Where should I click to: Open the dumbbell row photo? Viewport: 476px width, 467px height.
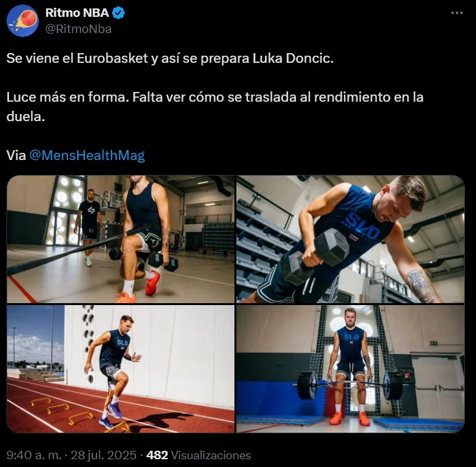coord(350,239)
